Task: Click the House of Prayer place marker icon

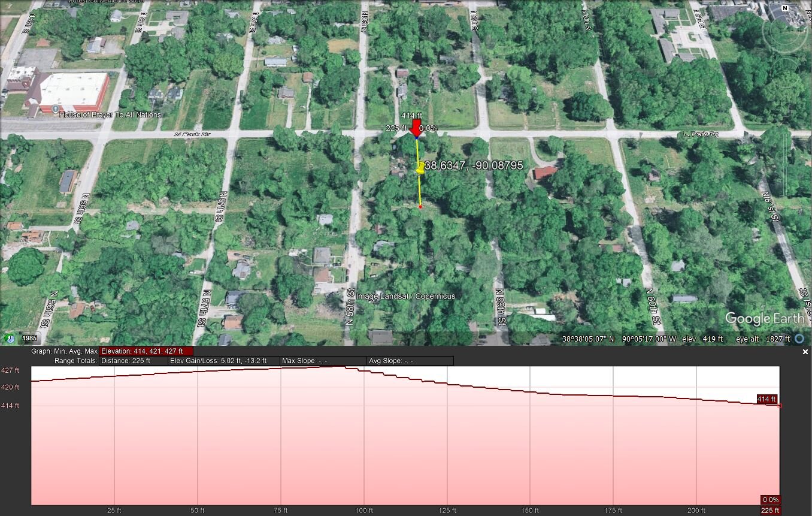Action: [55, 109]
